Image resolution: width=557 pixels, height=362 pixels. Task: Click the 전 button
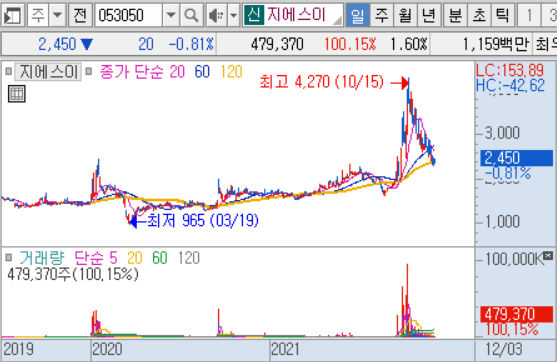pos(80,15)
